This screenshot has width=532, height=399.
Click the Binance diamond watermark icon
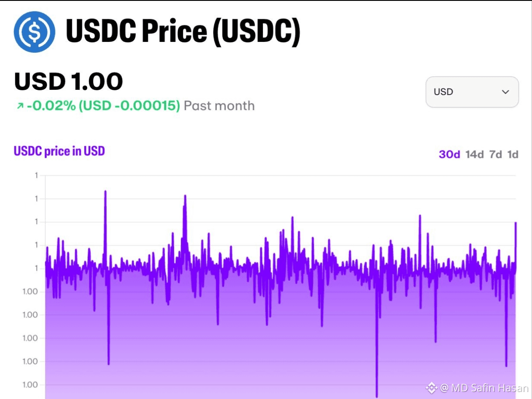pyautogui.click(x=432, y=387)
